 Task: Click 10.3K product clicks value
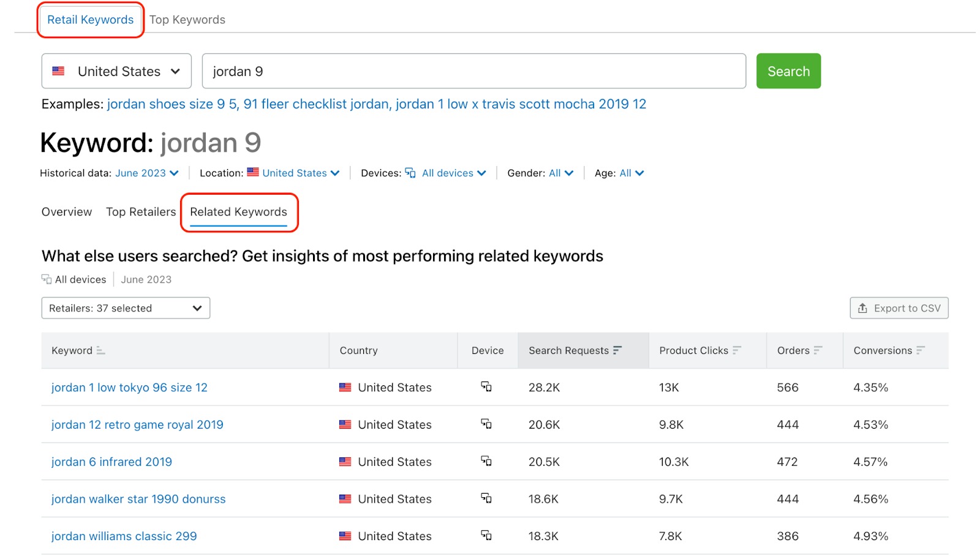coord(674,462)
